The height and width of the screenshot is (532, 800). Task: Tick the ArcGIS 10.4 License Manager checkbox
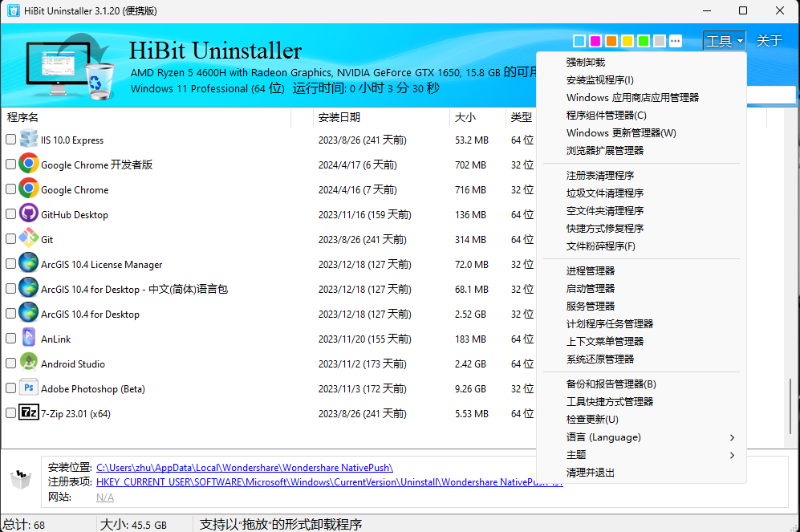[x=10, y=264]
